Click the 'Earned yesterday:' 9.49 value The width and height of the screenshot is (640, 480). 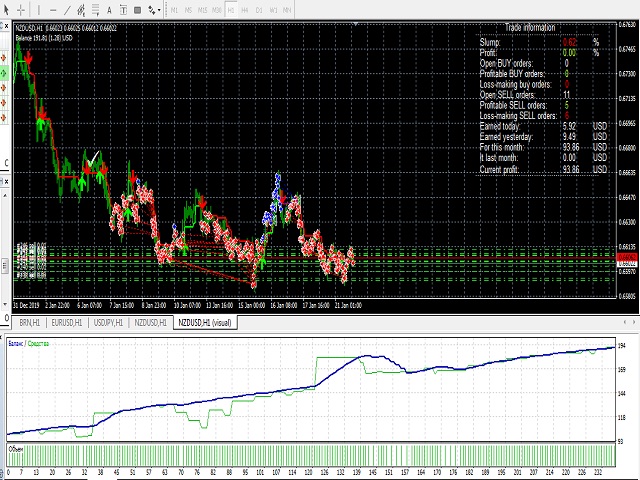coord(569,137)
